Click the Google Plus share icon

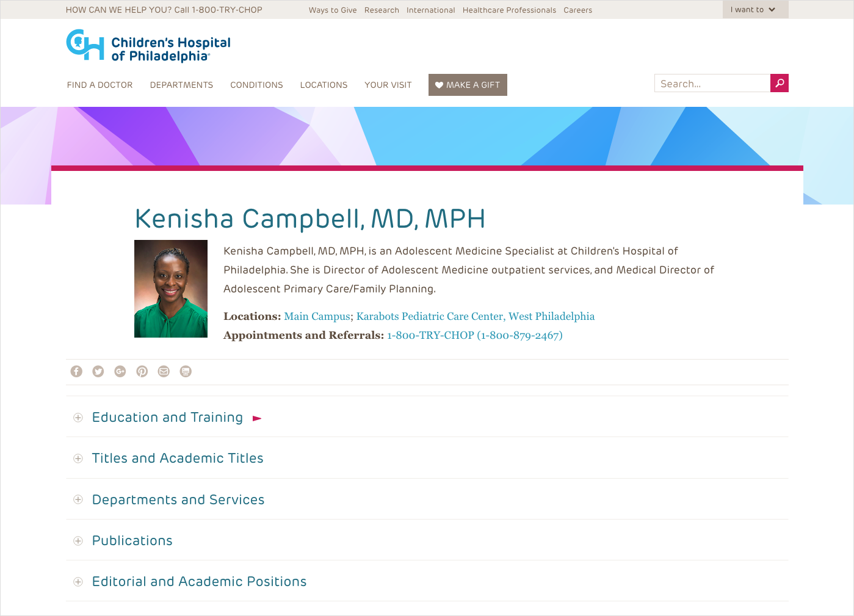(120, 371)
